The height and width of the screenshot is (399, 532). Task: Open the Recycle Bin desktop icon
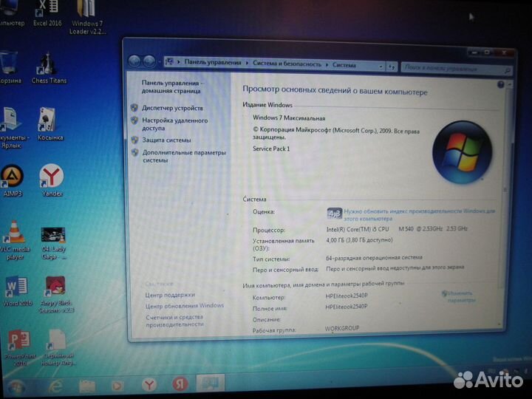point(10,67)
